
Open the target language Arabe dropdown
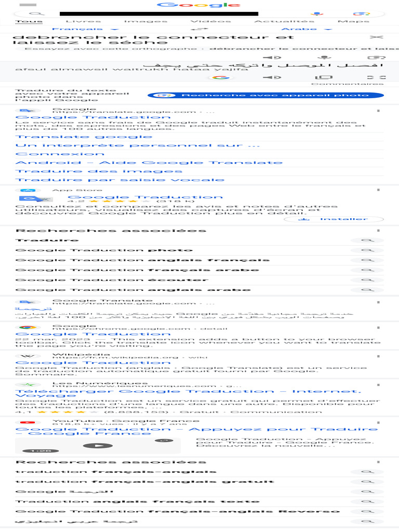tap(307, 29)
